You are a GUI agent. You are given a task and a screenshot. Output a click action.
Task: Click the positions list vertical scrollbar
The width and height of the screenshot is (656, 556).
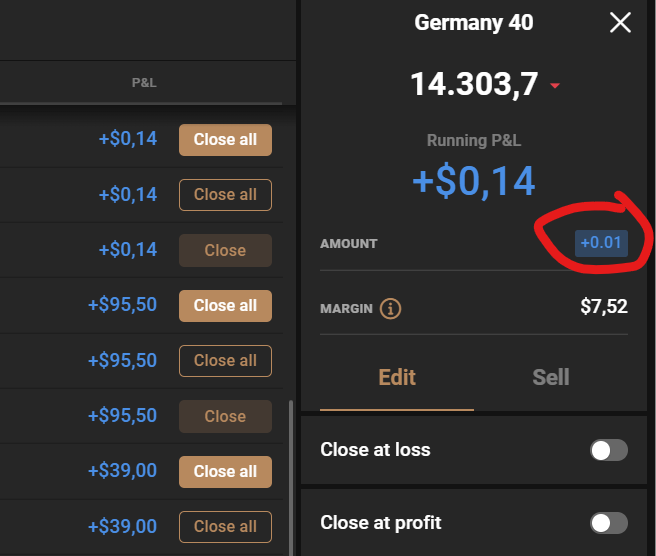(292, 470)
